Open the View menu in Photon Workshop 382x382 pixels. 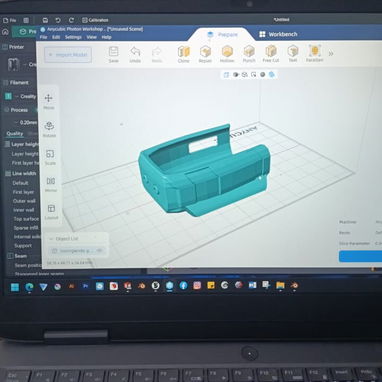[92, 37]
